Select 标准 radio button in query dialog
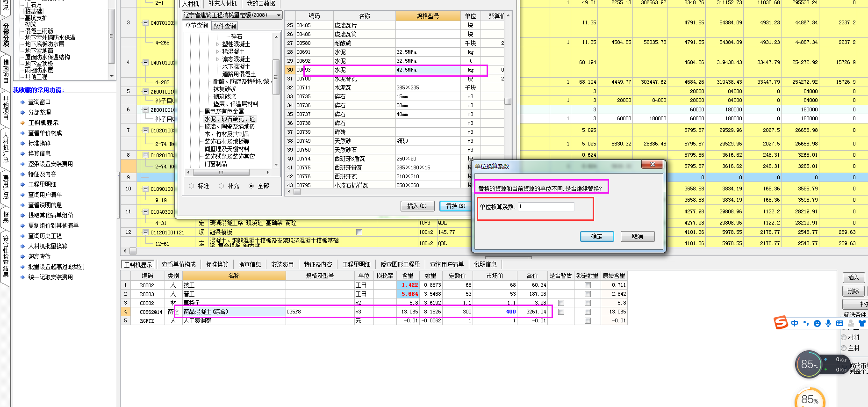Screen dimensions: 868x407 click(x=192, y=186)
